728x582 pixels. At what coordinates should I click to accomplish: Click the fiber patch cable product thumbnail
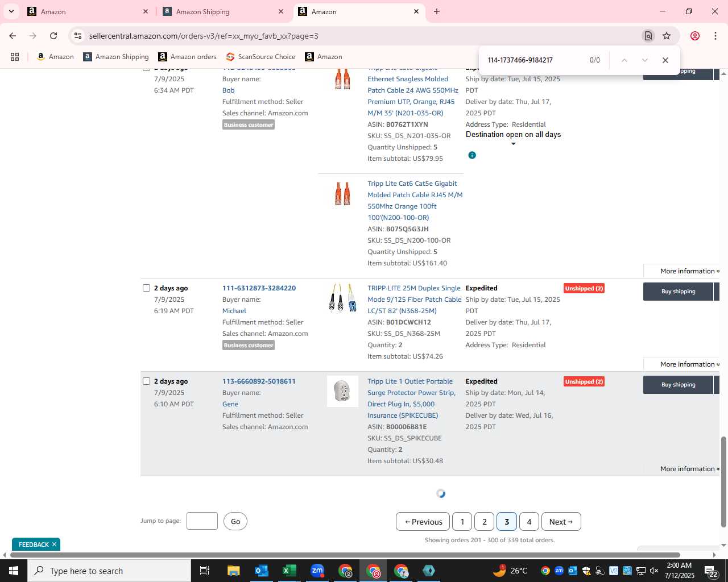[x=342, y=298]
